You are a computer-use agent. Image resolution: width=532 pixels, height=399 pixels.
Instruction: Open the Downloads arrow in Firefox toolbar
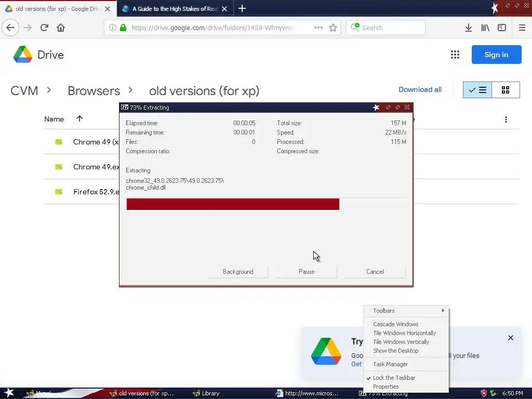[x=468, y=28]
